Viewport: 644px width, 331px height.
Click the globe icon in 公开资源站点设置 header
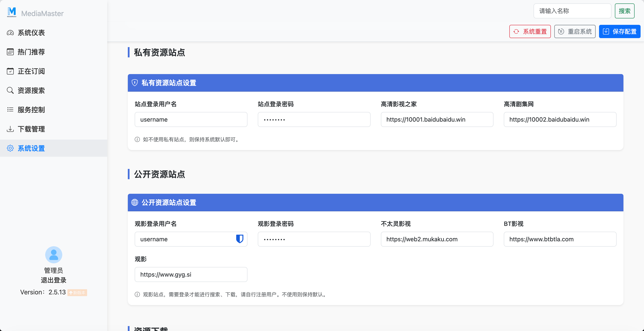[x=135, y=203]
